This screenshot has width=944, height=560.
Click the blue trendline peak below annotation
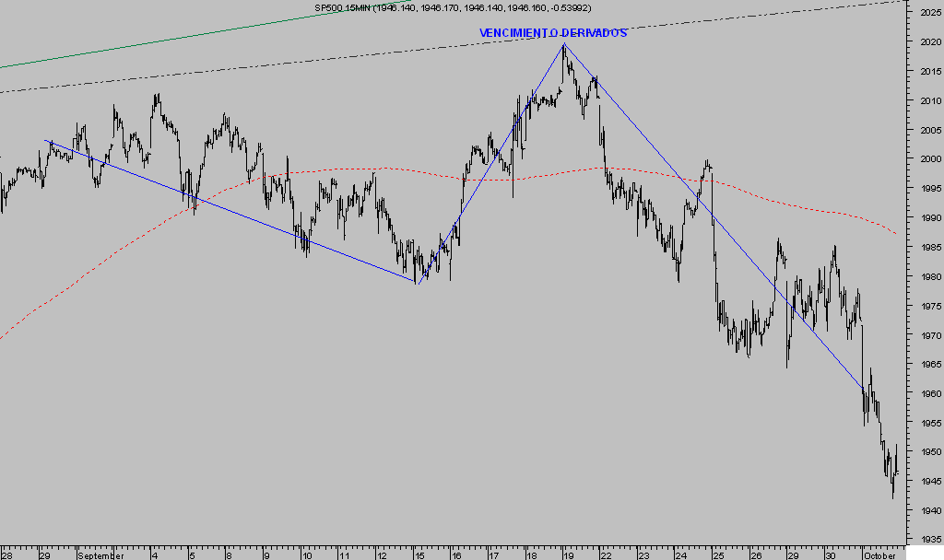tap(563, 44)
